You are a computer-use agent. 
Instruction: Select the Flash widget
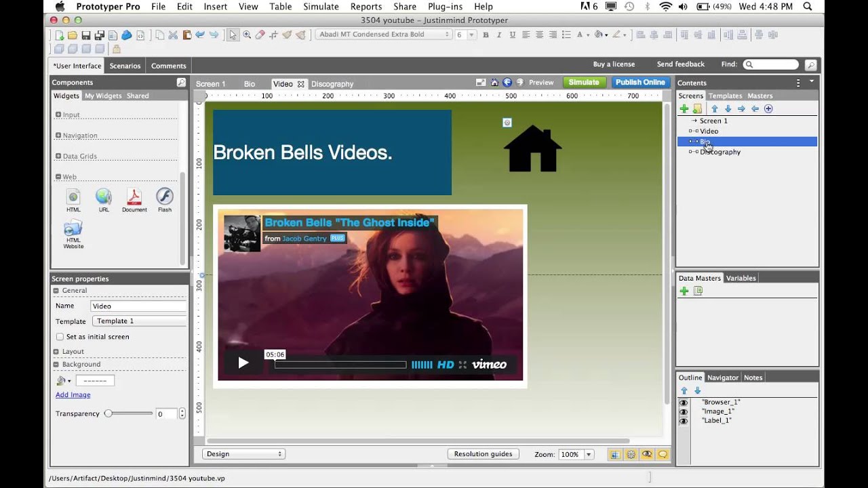coord(165,201)
